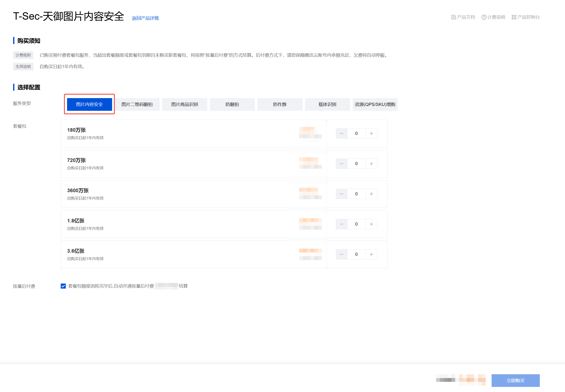Image resolution: width=565 pixels, height=392 pixels.
Task: Decrease quantity for 3.6亿张 package
Action: [341, 254]
